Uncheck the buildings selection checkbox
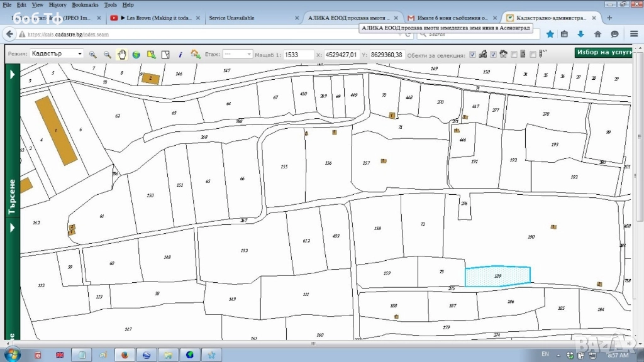The width and height of the screenshot is (644, 362). pos(494,55)
